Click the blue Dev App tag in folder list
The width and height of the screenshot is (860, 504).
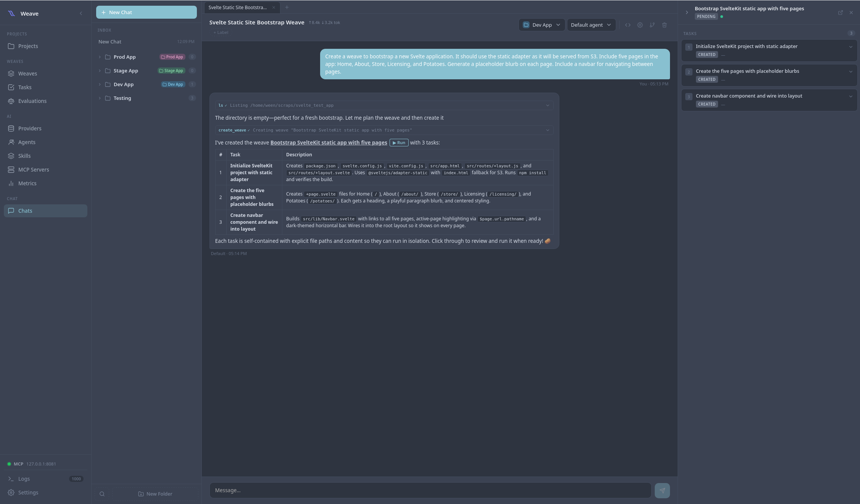point(173,85)
